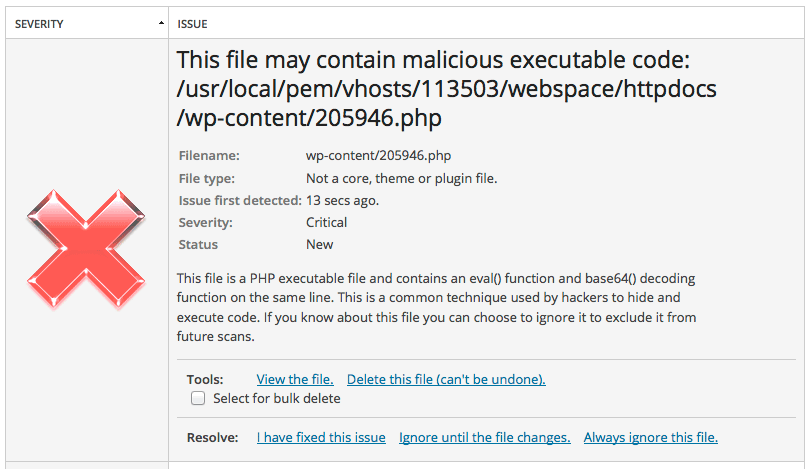The width and height of the screenshot is (809, 469).
Task: Click the ISSUE column header
Action: (x=192, y=24)
